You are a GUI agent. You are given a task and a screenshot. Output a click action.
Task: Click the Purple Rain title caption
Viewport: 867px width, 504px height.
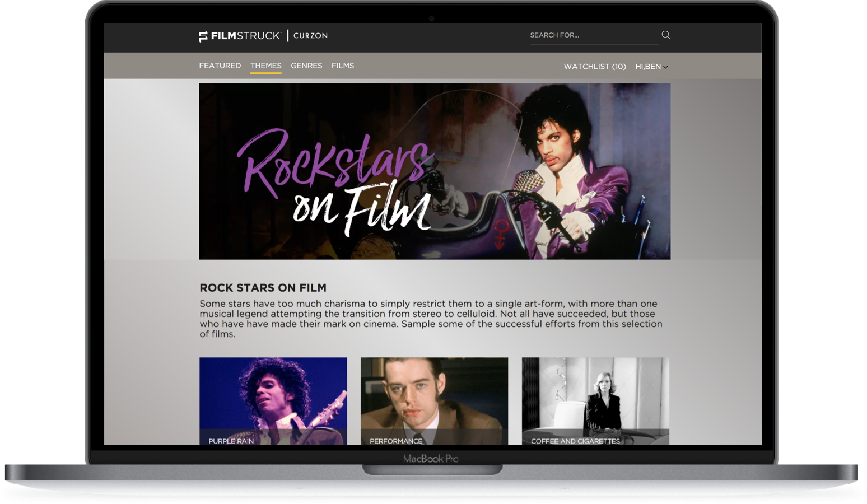(231, 441)
